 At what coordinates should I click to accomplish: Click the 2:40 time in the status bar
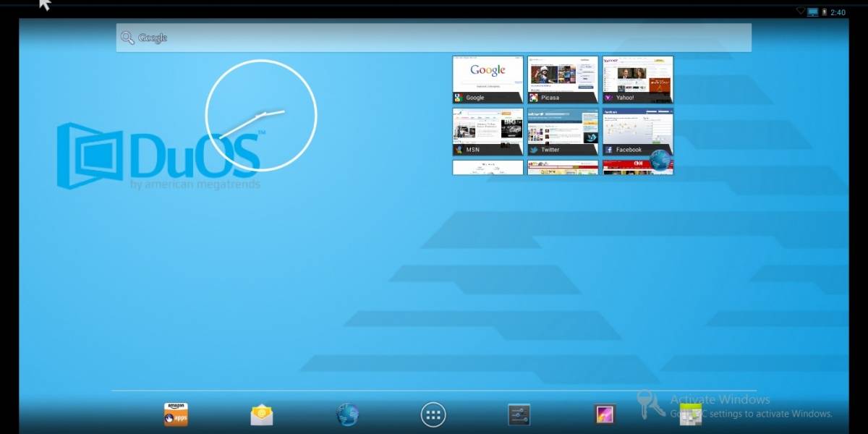838,12
